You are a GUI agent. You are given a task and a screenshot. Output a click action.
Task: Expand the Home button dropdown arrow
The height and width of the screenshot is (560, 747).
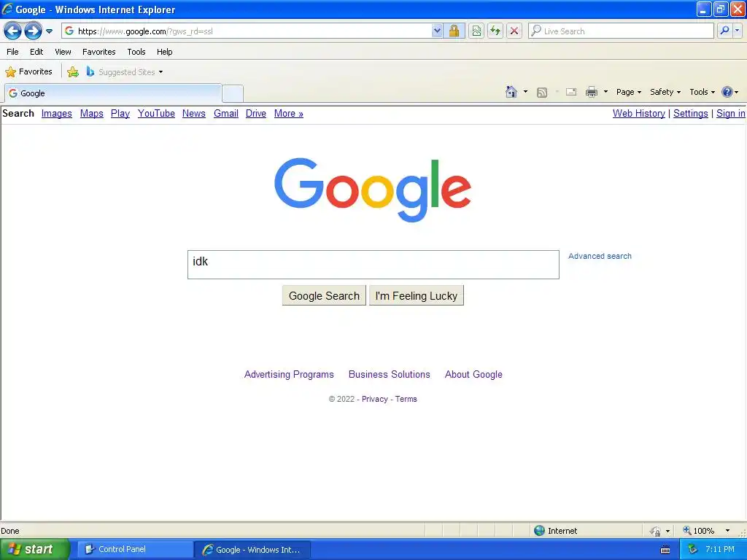click(525, 92)
